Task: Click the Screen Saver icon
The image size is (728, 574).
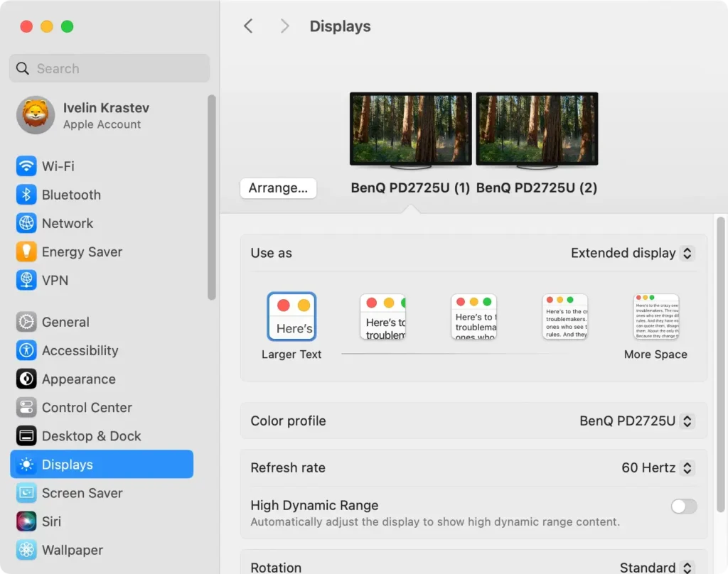Action: [x=26, y=493]
